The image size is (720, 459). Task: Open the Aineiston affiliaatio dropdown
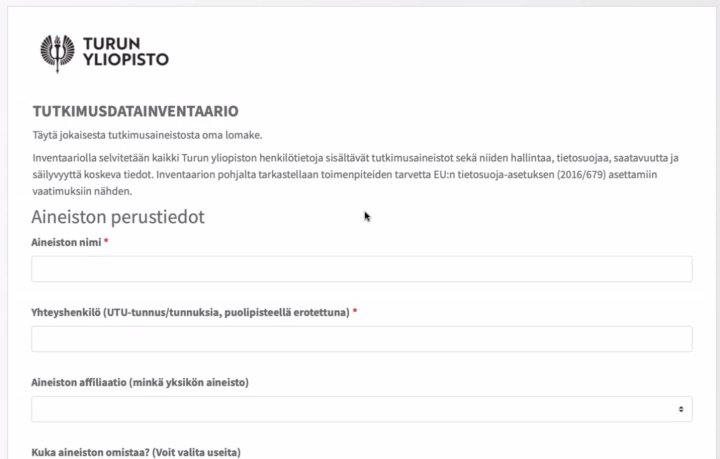tap(361, 409)
